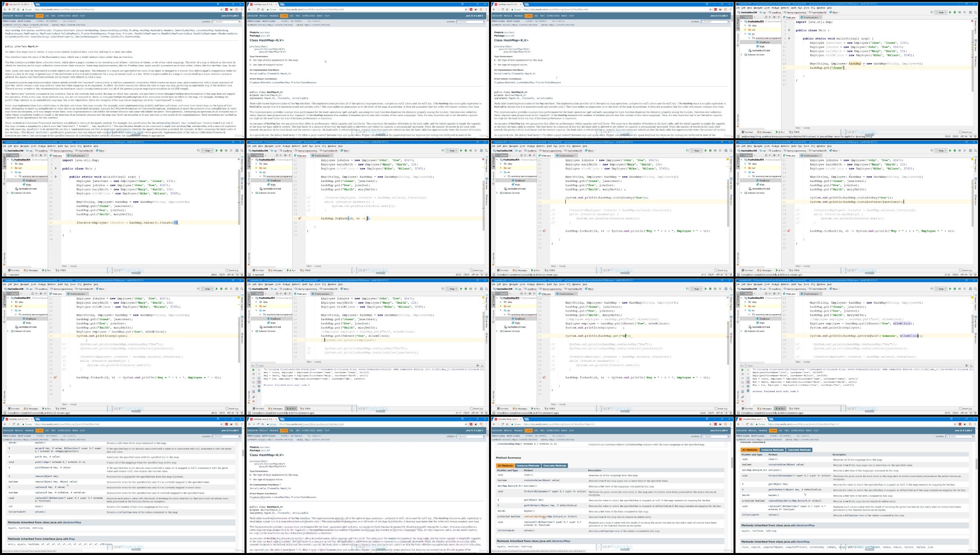Click Chrome reload icon on Map interface docs page
The width and height of the screenshot is (980, 555).
pyautogui.click(x=13, y=9)
